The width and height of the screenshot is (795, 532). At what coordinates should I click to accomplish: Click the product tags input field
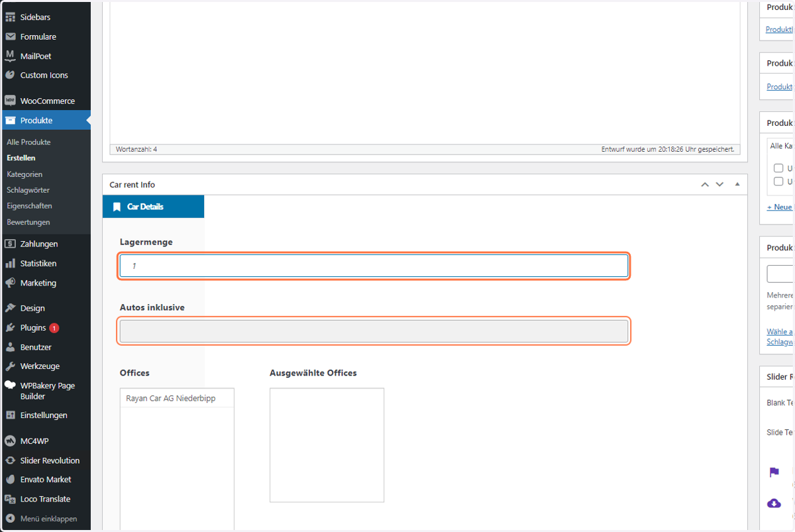coord(780,274)
